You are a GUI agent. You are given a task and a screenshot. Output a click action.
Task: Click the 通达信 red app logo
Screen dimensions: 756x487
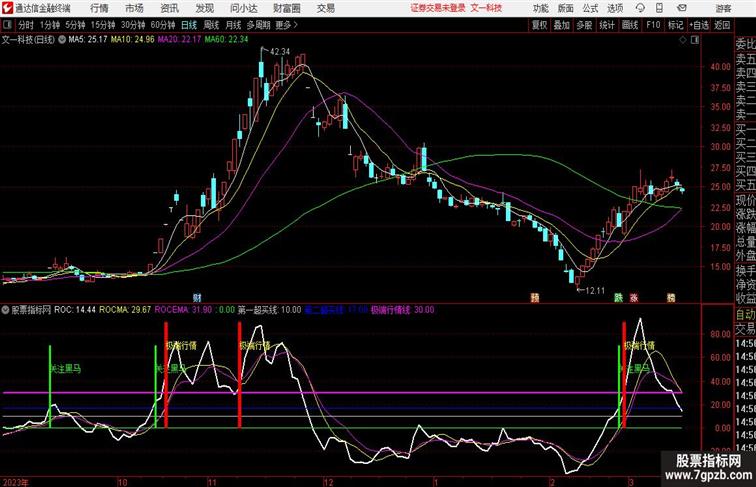pyautogui.click(x=7, y=8)
